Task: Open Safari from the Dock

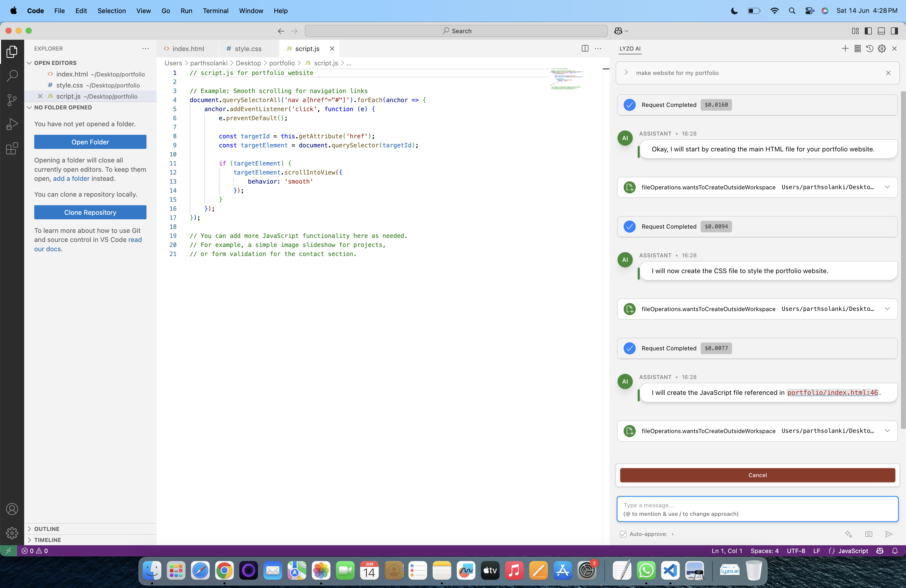Action: coord(200,570)
